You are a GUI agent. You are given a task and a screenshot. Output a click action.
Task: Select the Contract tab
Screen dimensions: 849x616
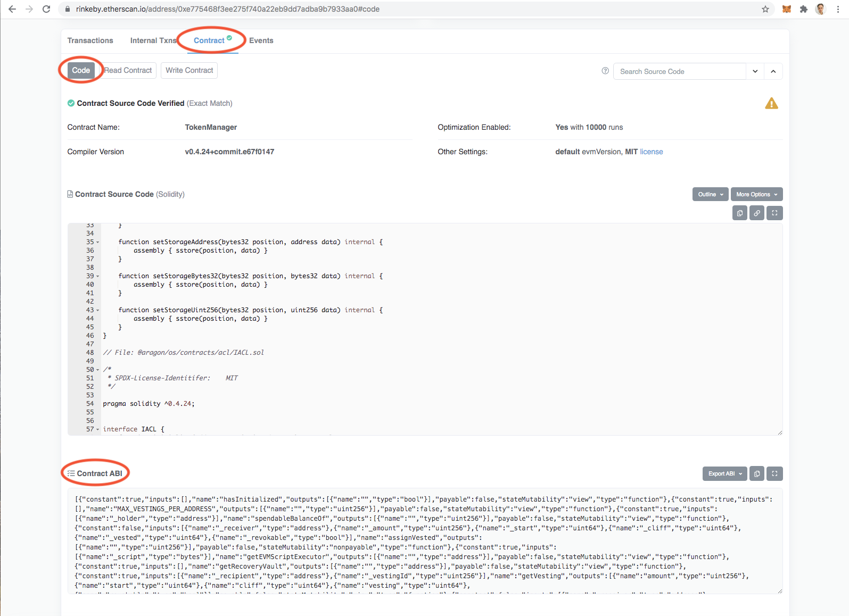tap(212, 40)
